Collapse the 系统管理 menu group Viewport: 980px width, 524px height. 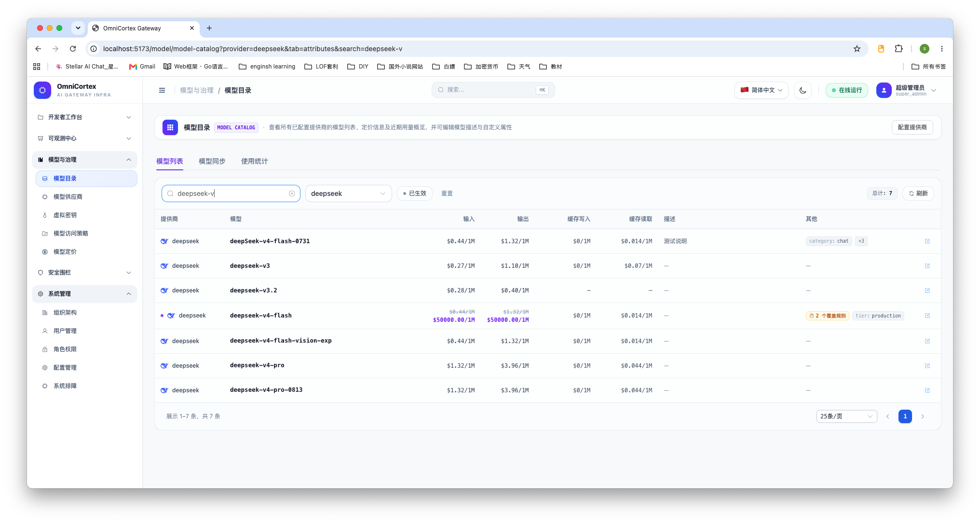85,294
